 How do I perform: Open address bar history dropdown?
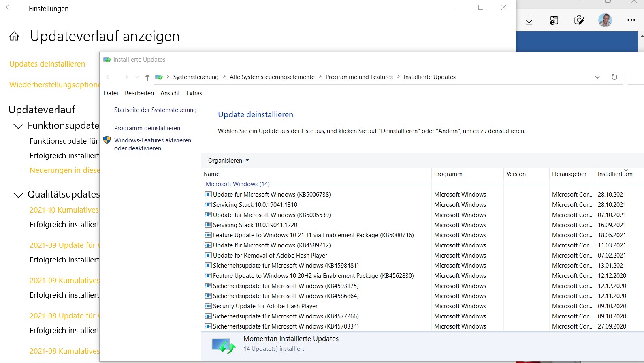point(597,77)
